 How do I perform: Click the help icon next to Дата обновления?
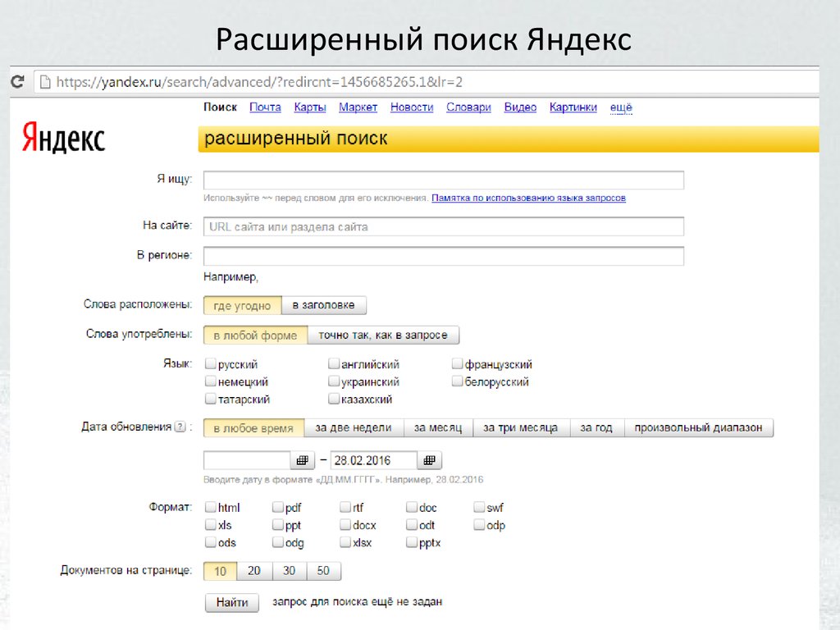click(180, 427)
